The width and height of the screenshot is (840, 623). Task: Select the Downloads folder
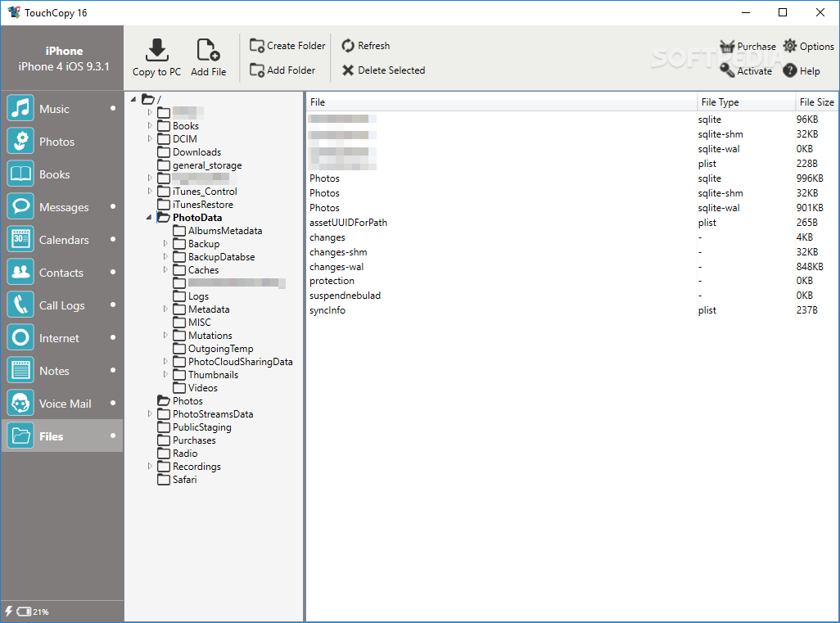click(x=189, y=151)
